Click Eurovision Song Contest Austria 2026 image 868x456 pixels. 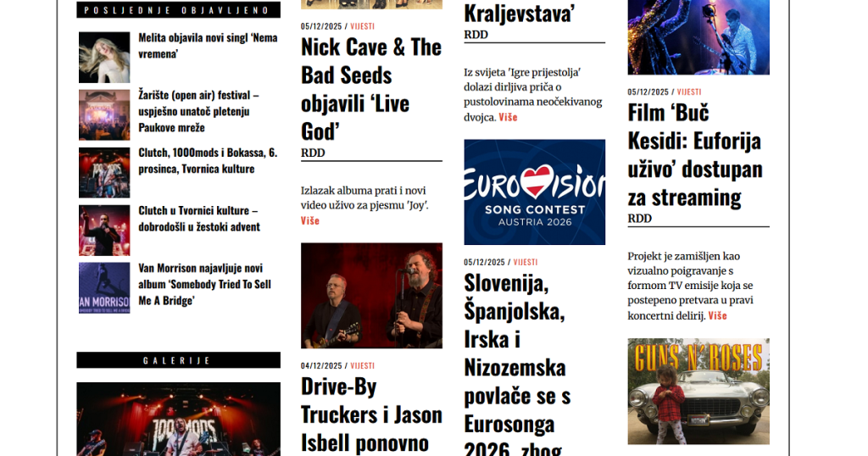pyautogui.click(x=534, y=192)
